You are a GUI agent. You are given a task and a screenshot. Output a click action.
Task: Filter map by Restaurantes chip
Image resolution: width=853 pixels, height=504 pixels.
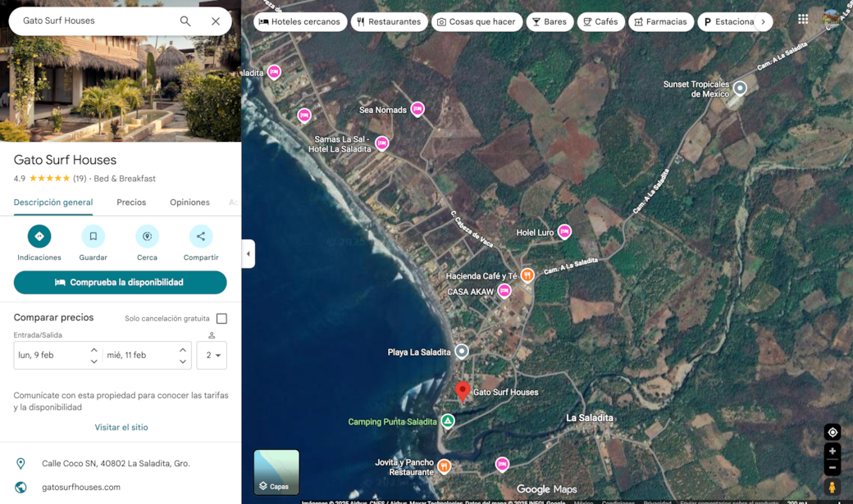point(389,22)
